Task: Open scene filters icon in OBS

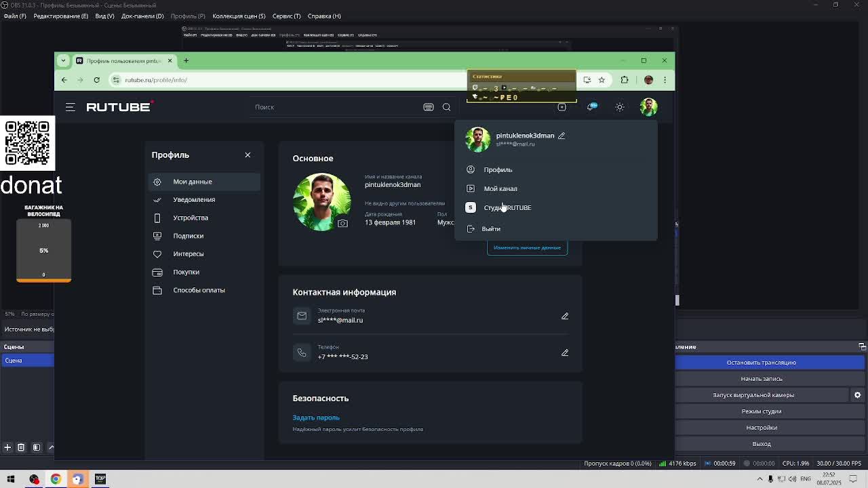Action: coord(37,447)
